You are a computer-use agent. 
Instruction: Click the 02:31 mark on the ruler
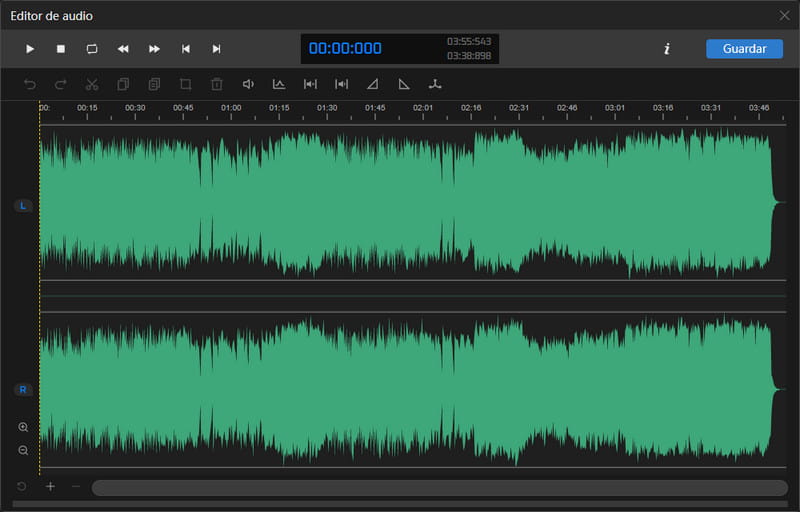[x=519, y=108]
